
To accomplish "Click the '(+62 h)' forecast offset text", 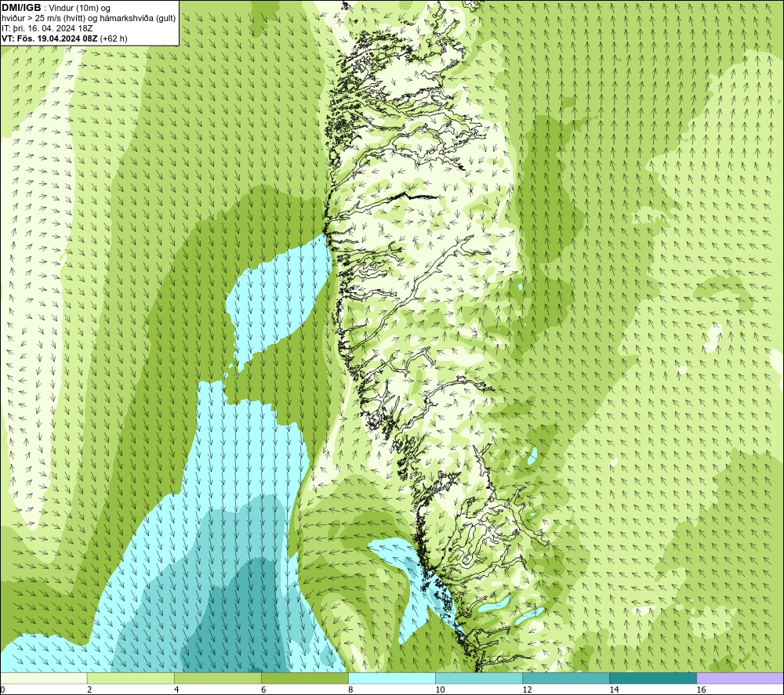I will pos(114,38).
